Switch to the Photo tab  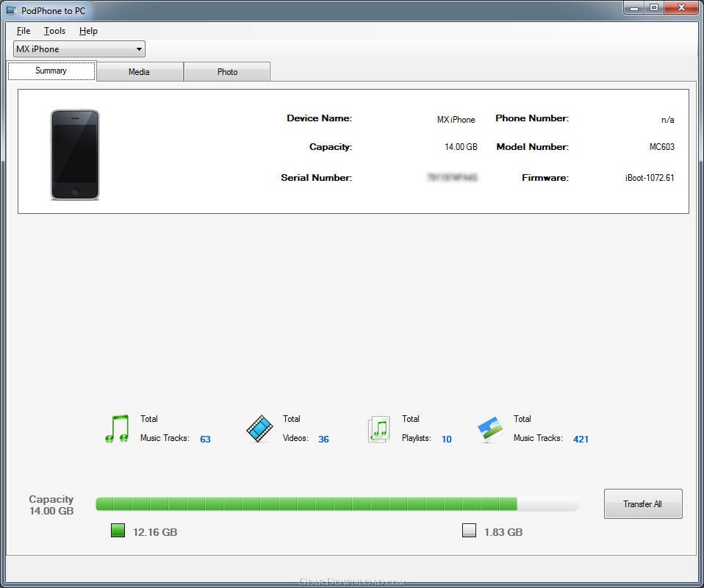click(227, 71)
